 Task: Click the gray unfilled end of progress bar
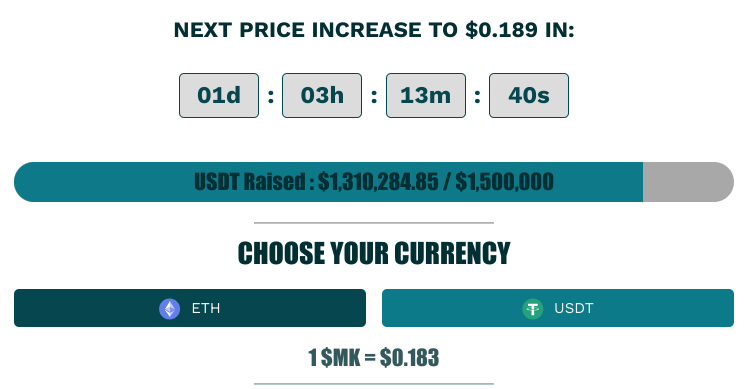point(688,182)
